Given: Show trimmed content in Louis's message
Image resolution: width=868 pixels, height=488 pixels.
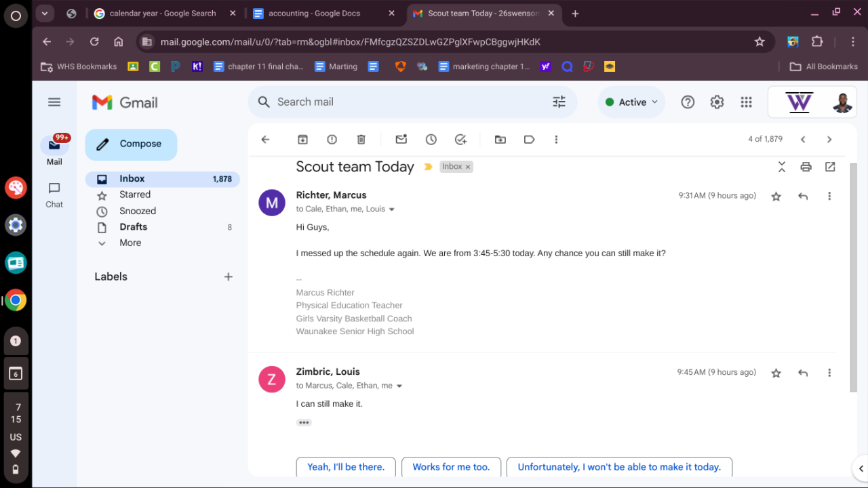Looking at the screenshot, I should click(304, 422).
